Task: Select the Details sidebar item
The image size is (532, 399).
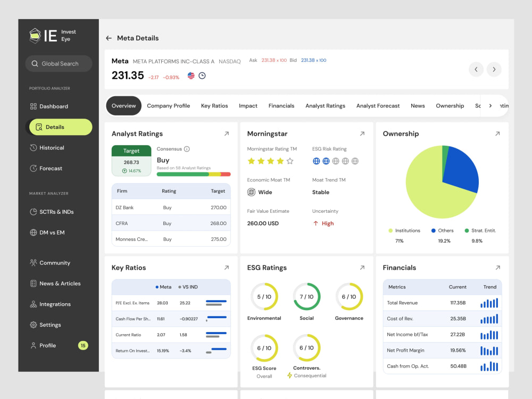Action: (61, 127)
